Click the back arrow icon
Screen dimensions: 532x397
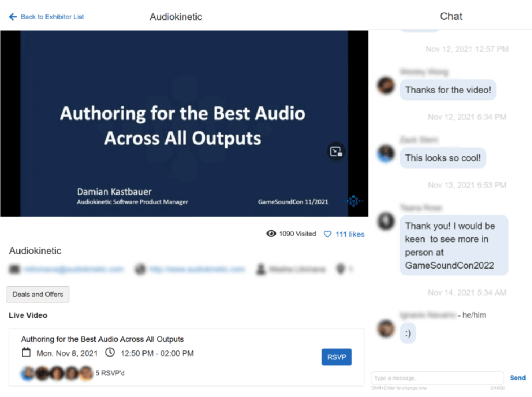coord(13,17)
